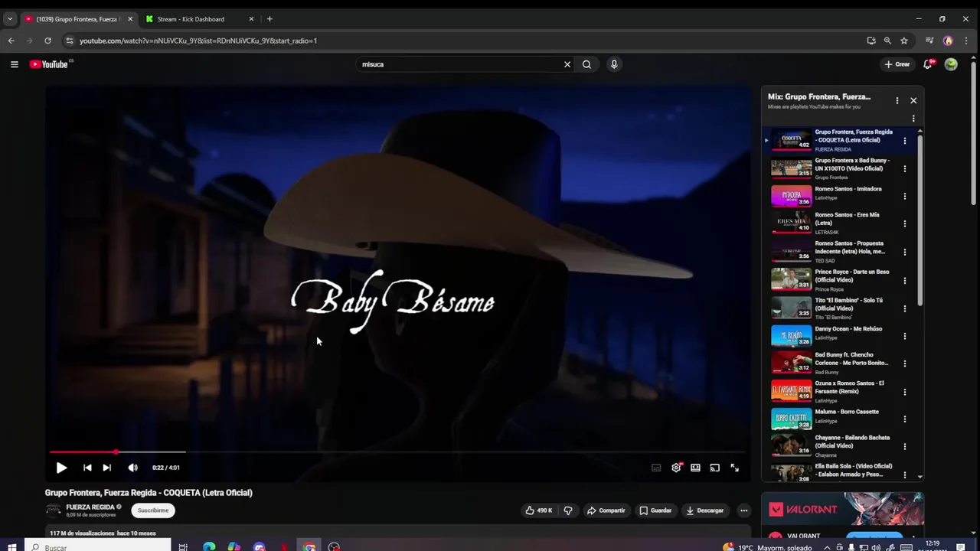Open options for Propuesta Indecente item
Viewport: 980px width, 551px height.
point(905,253)
